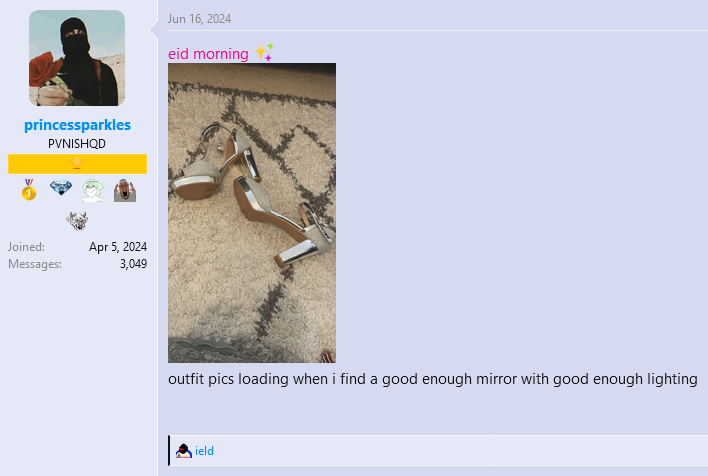Click the trophy icon on yellow banner
The width and height of the screenshot is (708, 476).
coord(77,163)
